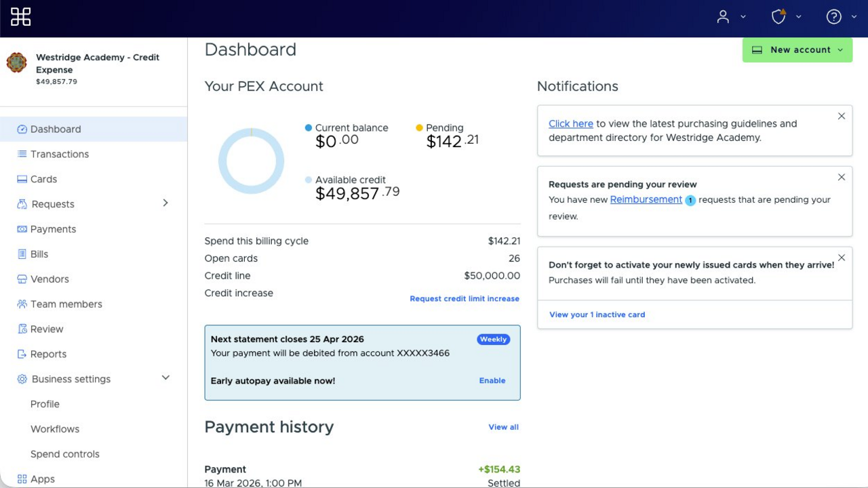The height and width of the screenshot is (488, 868).
Task: Click the PEX logo in top bar
Action: click(x=21, y=17)
